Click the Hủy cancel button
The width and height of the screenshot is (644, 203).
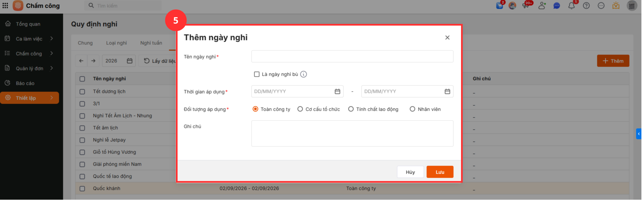tap(410, 172)
